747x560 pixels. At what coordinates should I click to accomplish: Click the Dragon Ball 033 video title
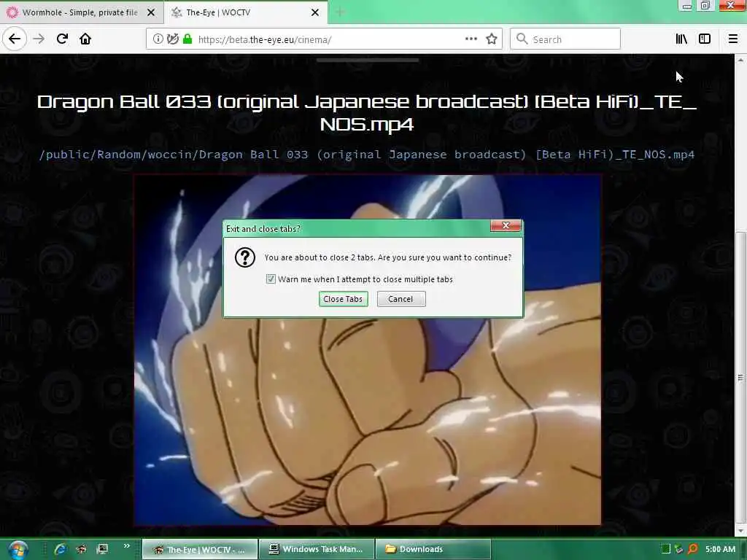point(367,113)
